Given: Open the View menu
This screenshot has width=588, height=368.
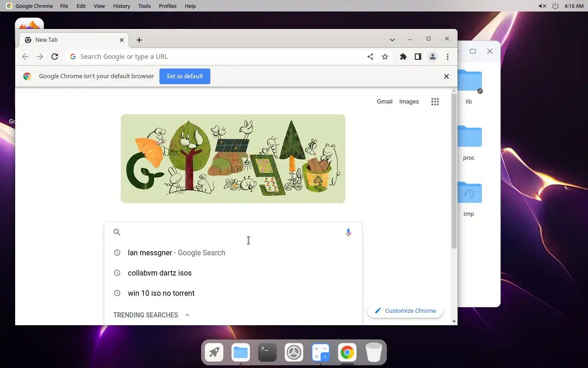Looking at the screenshot, I should click(x=99, y=6).
